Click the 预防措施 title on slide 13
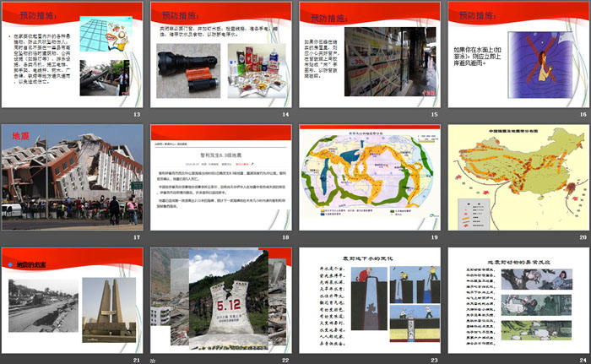Screen dimensions: 591x364 [x=39, y=15]
